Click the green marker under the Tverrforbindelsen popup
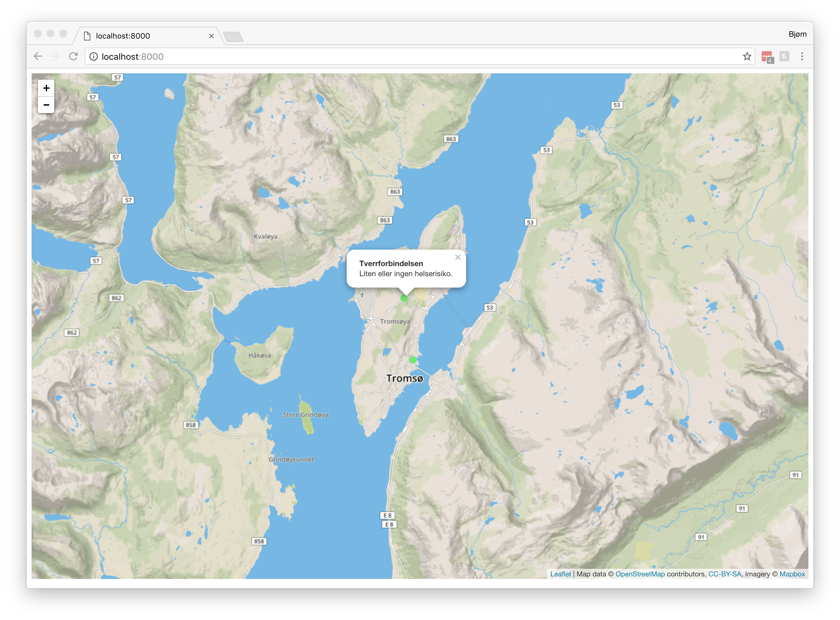Image resolution: width=840 pixels, height=620 pixels. pos(404,298)
